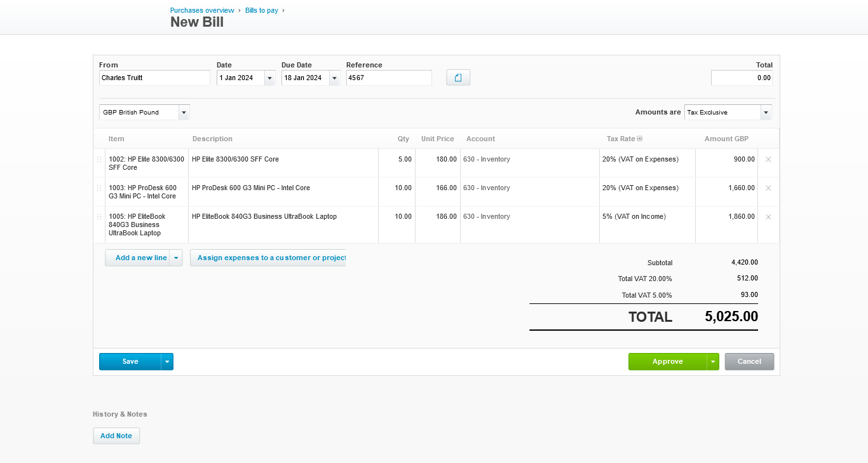The image size is (868, 463).
Task: Click the Amount GBP column header
Action: 726,139
